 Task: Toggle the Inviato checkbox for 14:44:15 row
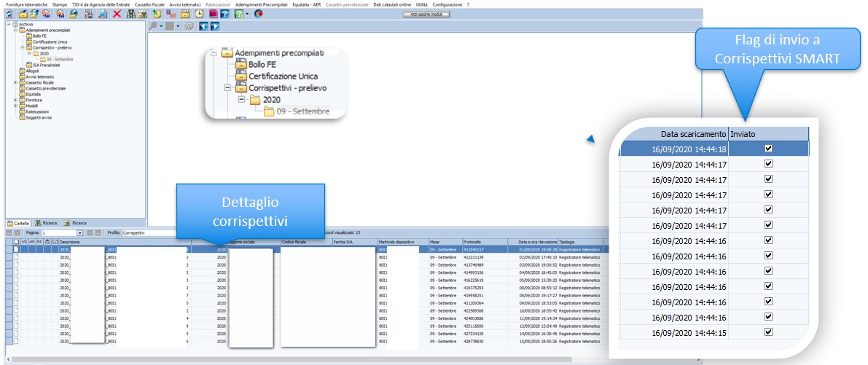[768, 331]
